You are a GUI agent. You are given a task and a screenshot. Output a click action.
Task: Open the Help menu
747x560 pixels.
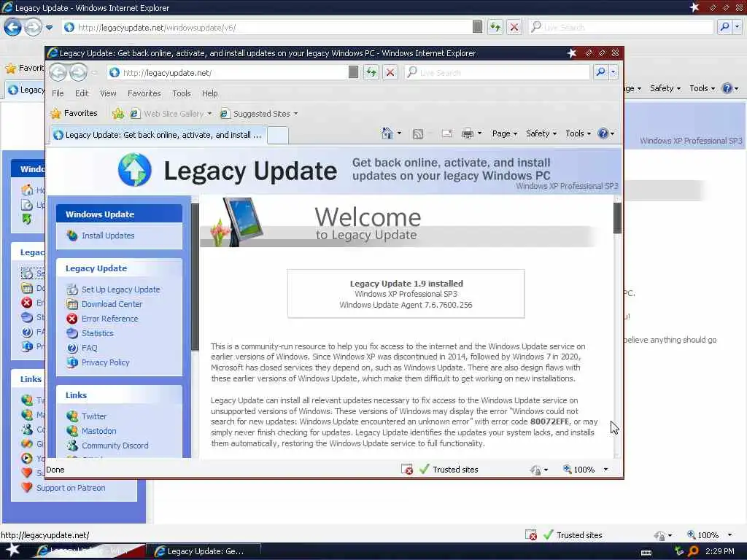[209, 93]
